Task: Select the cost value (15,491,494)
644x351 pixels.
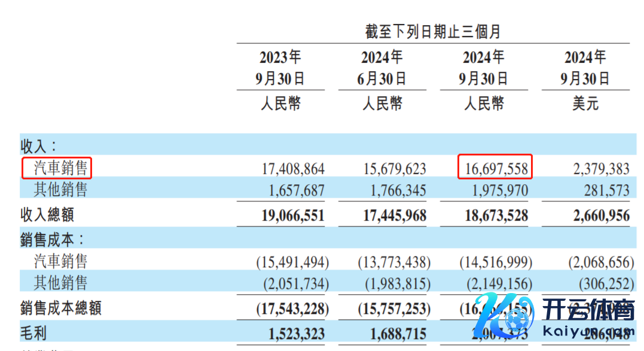Action: pos(292,262)
